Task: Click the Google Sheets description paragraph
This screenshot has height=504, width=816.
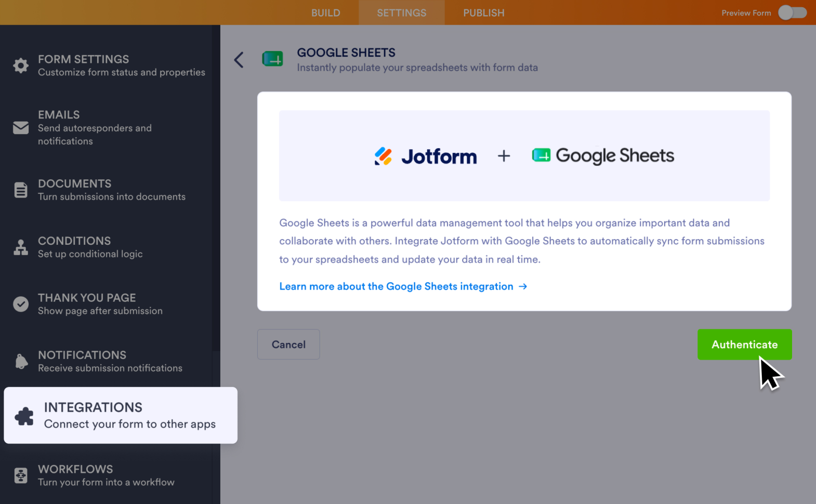Action: (522, 241)
